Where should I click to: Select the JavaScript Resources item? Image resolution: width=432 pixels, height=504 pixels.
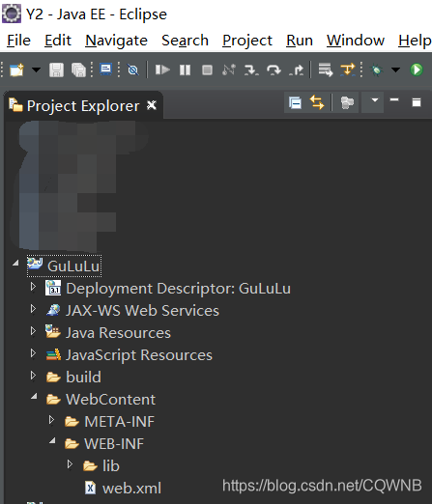point(139,355)
